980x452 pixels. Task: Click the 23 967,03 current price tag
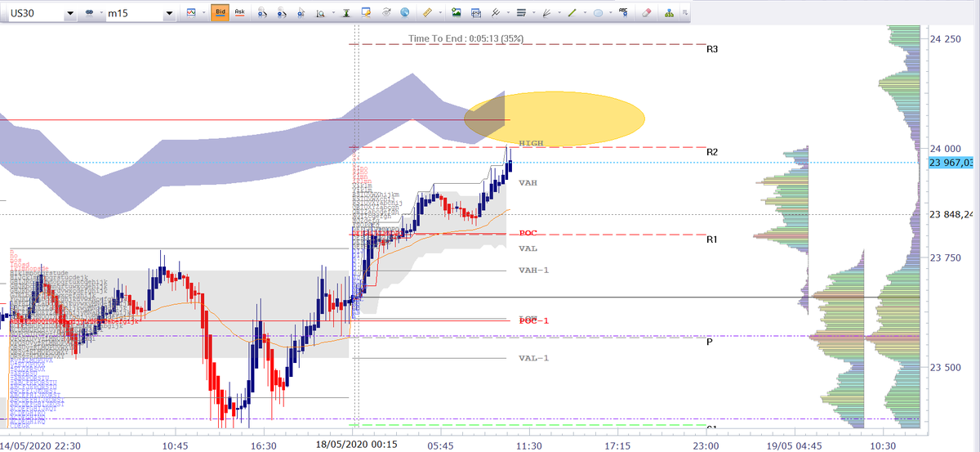951,163
